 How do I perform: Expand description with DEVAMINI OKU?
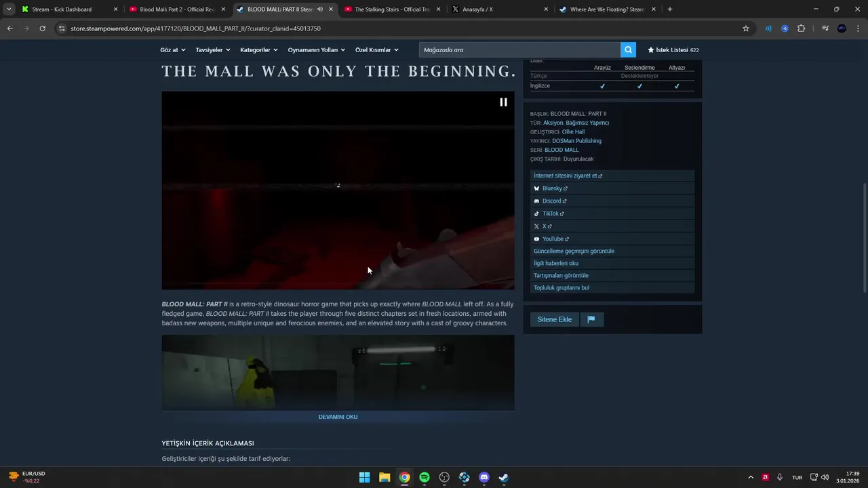(x=338, y=417)
